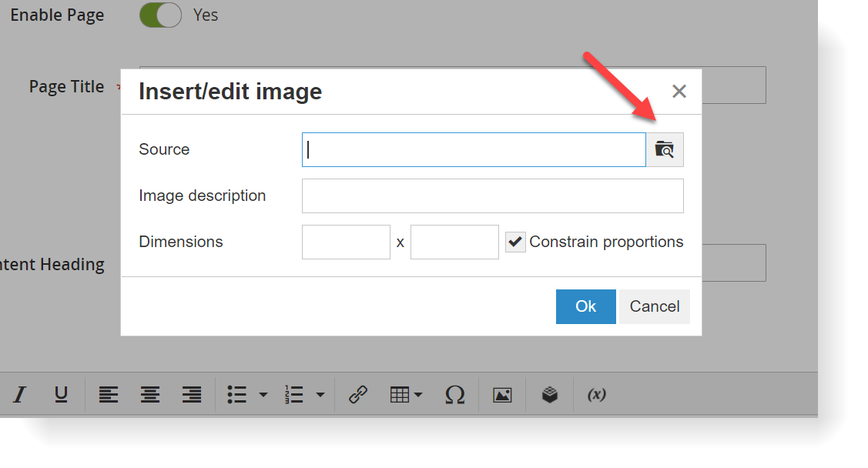The height and width of the screenshot is (468, 868).
Task: Click the (x) insert variable icon
Action: (x=595, y=394)
